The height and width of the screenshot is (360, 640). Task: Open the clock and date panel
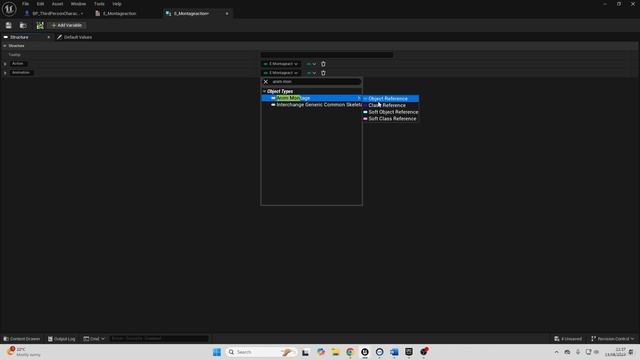(x=616, y=352)
